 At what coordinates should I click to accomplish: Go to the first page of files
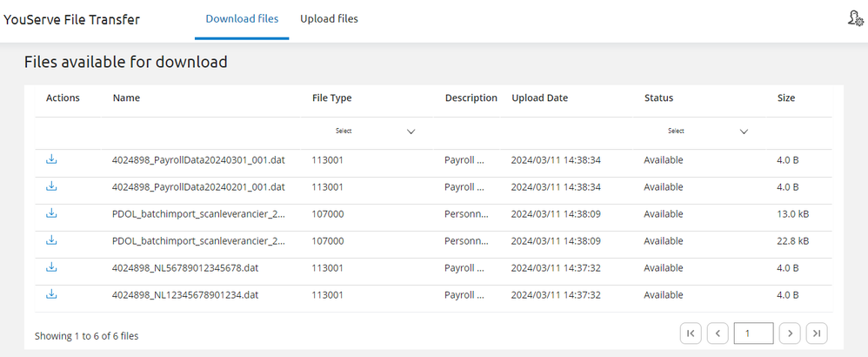coord(690,333)
